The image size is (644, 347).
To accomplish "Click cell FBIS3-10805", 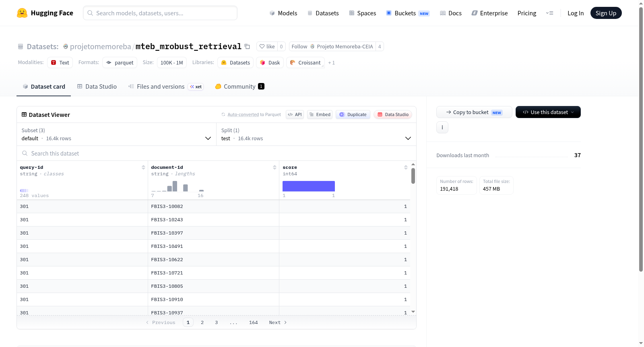I will click(x=213, y=286).
